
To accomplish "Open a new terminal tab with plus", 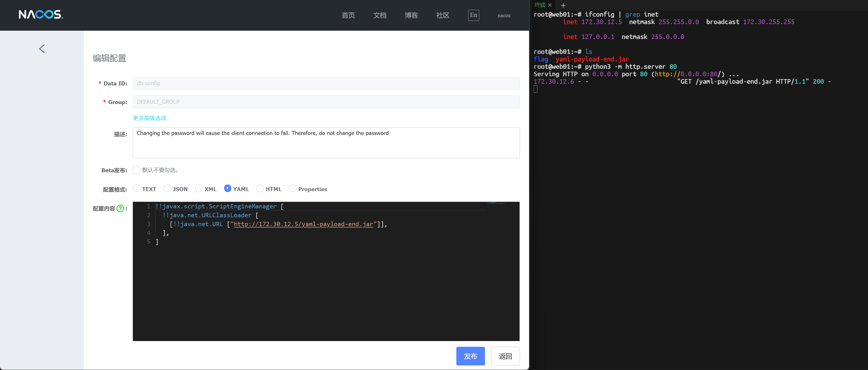I will (563, 5).
